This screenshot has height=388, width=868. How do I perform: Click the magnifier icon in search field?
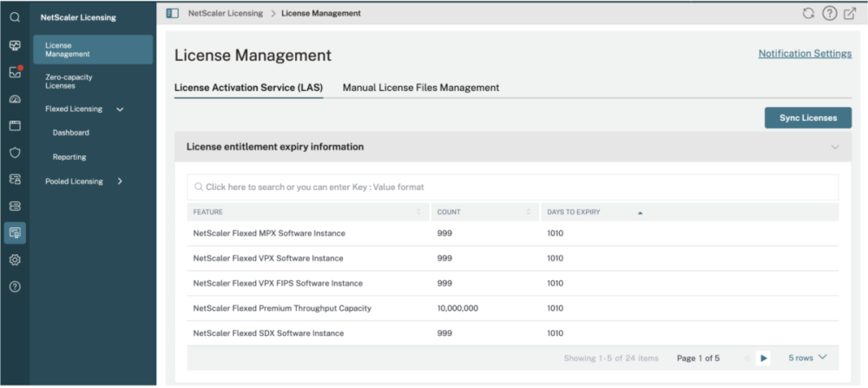(198, 187)
